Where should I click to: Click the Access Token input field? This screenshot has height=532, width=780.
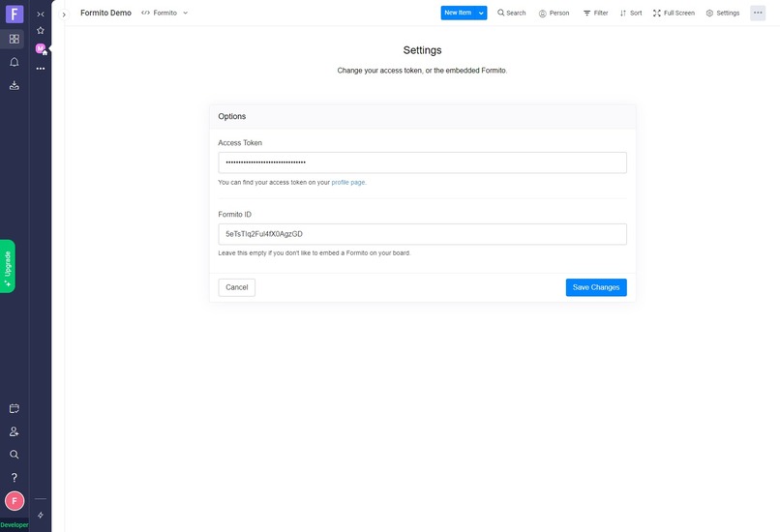pyautogui.click(x=422, y=163)
